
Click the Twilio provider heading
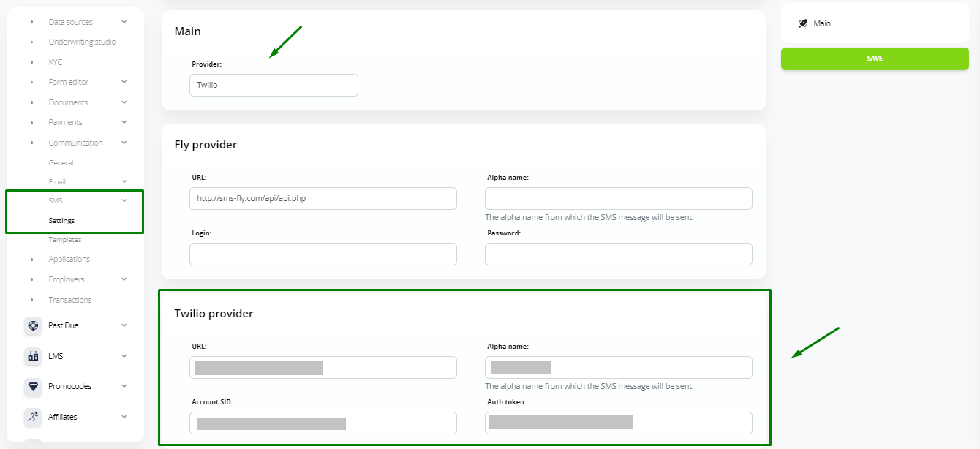click(214, 314)
